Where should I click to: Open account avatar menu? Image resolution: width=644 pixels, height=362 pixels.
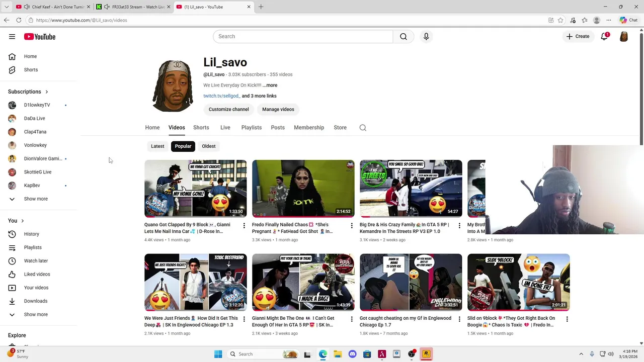pyautogui.click(x=624, y=36)
